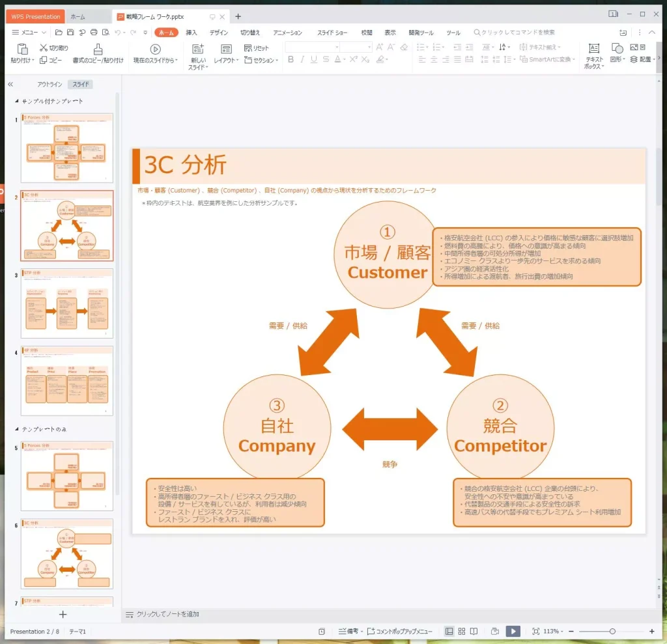Start slideshow with 現在のスライドから icon
The width and height of the screenshot is (667, 644).
coord(155,49)
